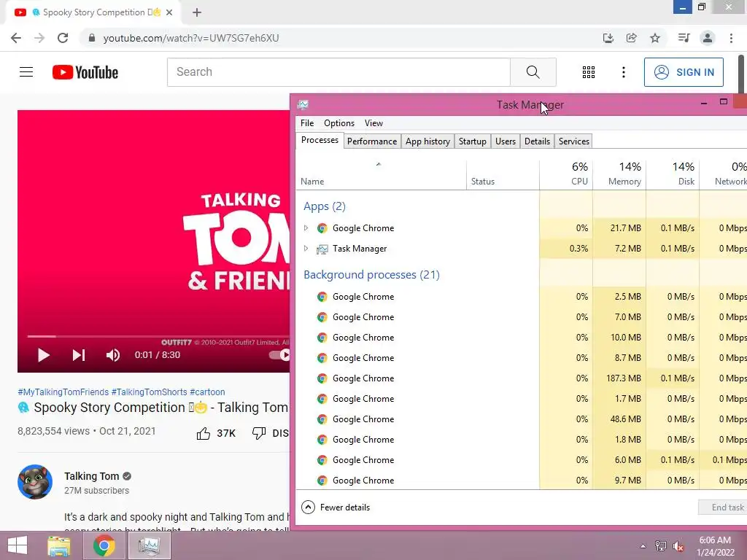Open the Talking Tom channel name link
This screenshot has height=560, width=747.
point(91,476)
